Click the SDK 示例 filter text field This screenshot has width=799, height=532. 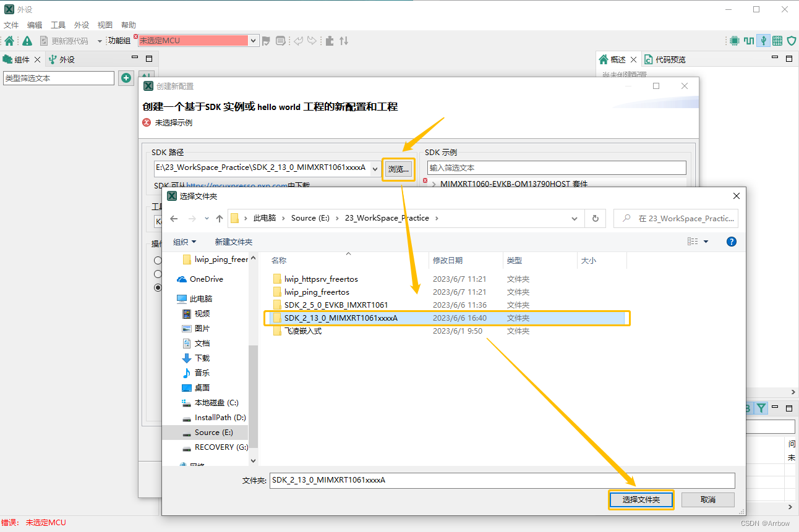point(557,167)
